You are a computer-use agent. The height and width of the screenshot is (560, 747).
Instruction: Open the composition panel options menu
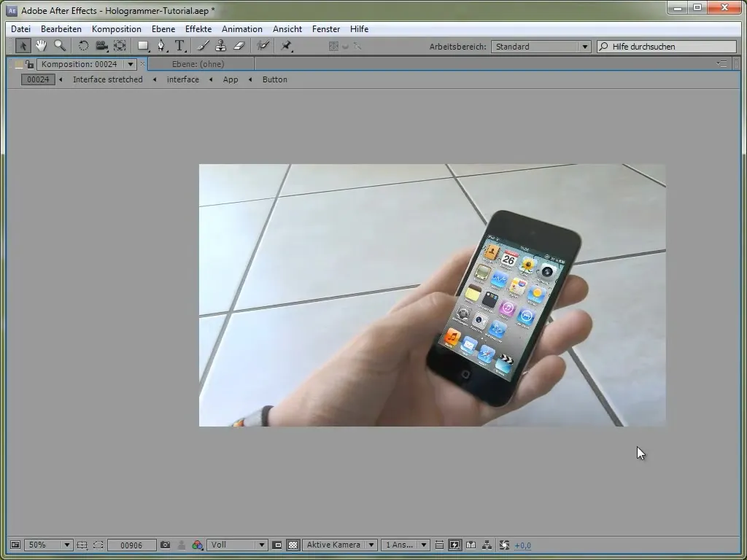(722, 63)
